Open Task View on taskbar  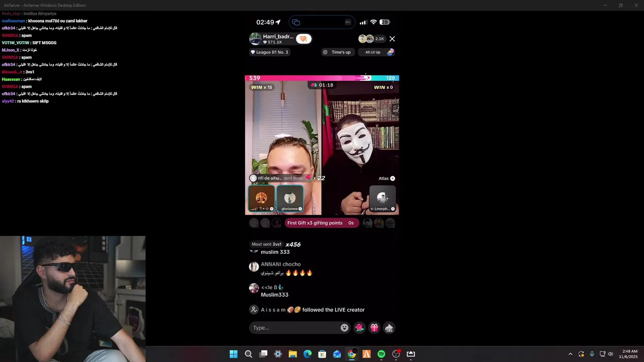click(x=263, y=354)
